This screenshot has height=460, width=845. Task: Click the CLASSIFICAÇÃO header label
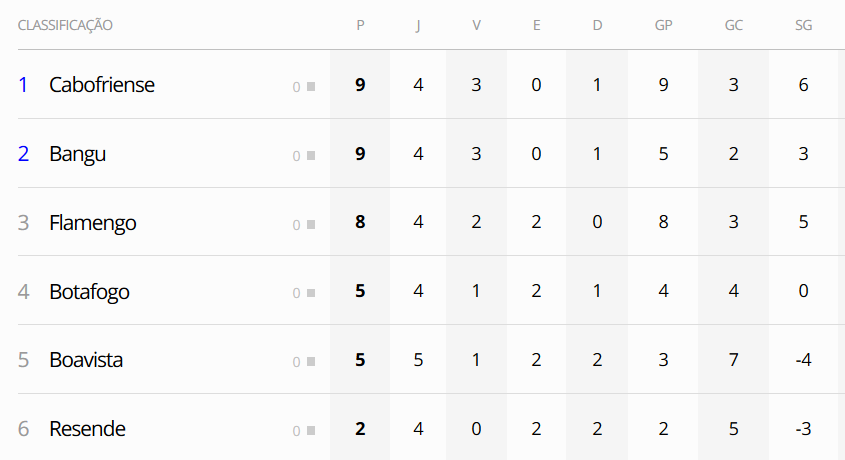point(65,25)
